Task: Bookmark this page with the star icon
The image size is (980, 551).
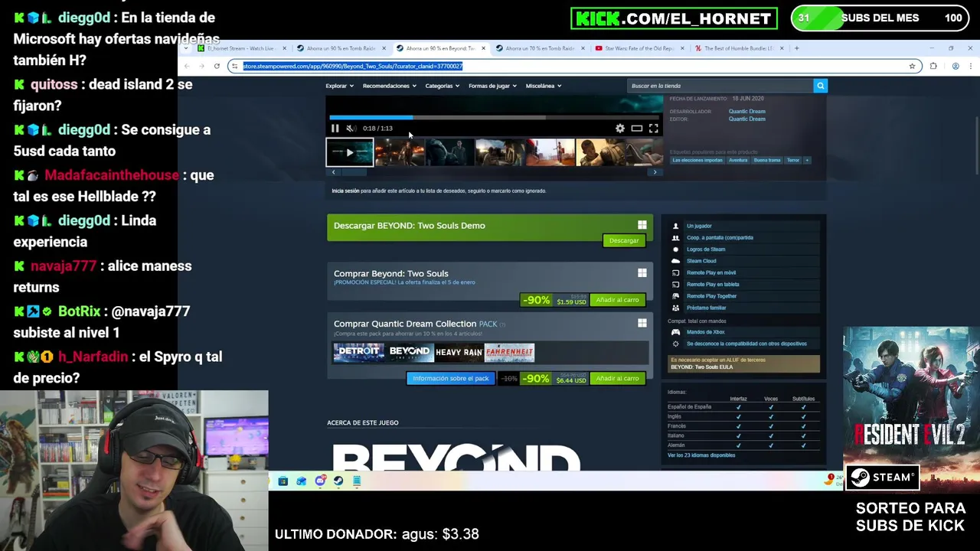Action: coord(912,67)
